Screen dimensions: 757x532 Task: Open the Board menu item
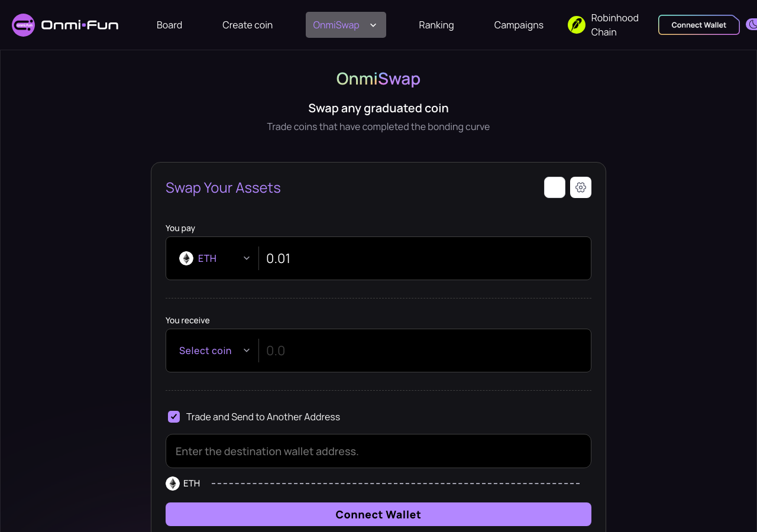[169, 25]
